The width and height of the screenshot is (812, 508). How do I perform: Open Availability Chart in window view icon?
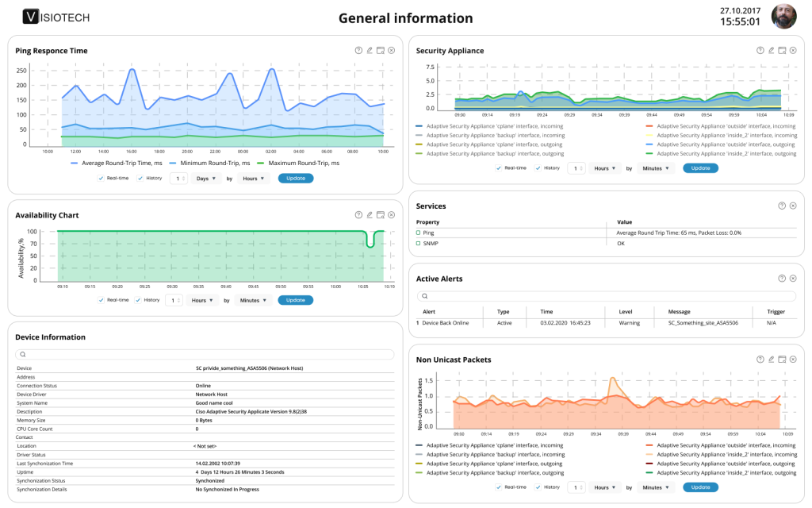(381, 215)
